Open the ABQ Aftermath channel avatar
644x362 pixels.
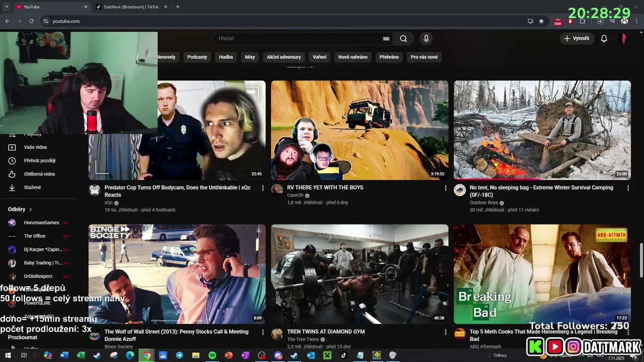[459, 334]
